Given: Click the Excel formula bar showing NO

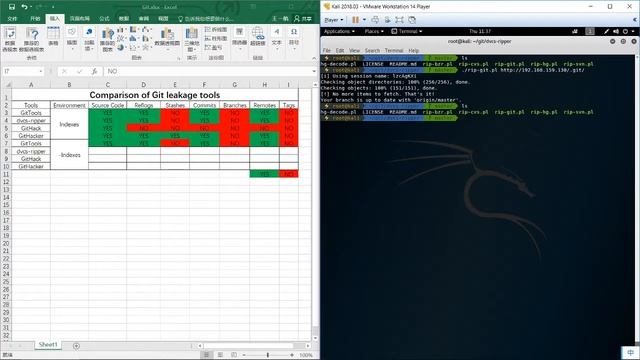Looking at the screenshot, I should (x=207, y=71).
